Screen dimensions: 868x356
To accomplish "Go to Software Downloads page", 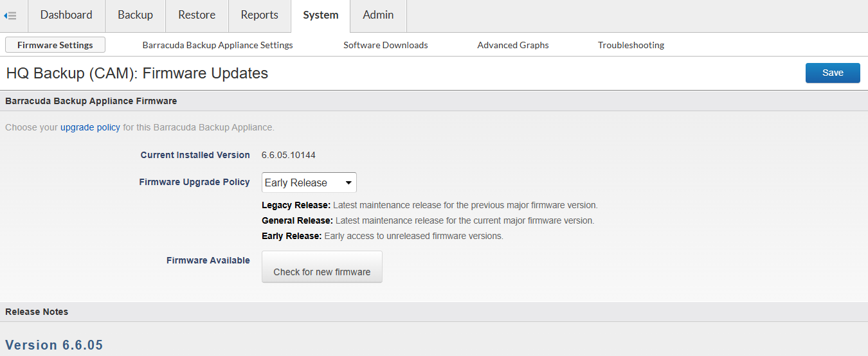I will [x=385, y=45].
